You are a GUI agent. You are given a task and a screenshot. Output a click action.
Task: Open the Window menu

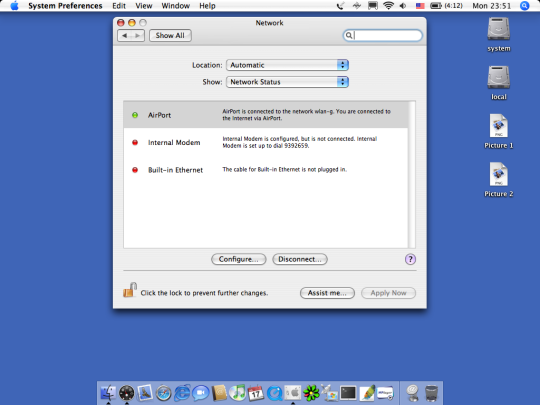tap(176, 6)
